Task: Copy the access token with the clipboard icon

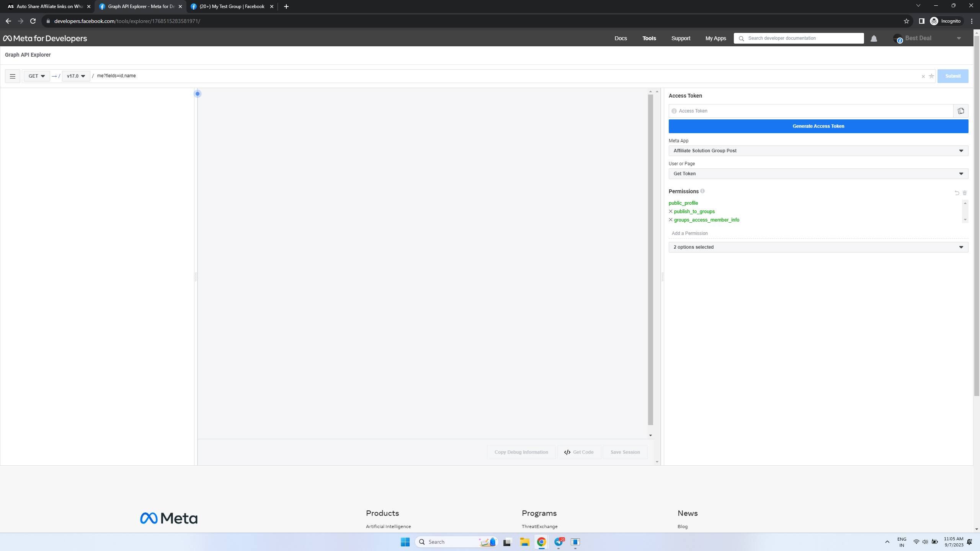Action: 960,111
